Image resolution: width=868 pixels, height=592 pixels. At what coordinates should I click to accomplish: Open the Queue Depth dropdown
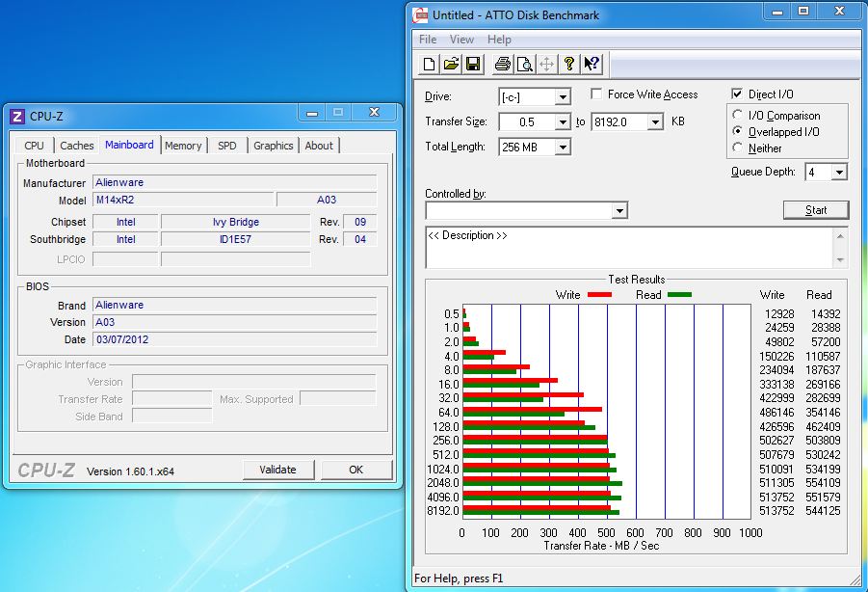839,173
